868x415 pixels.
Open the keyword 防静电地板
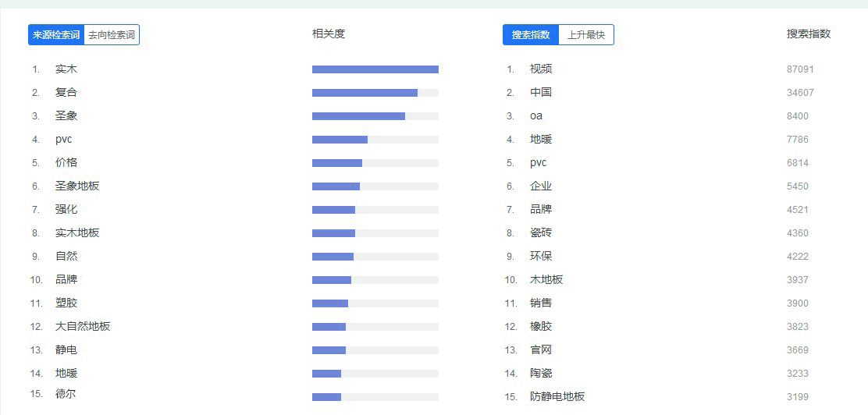[x=557, y=397]
